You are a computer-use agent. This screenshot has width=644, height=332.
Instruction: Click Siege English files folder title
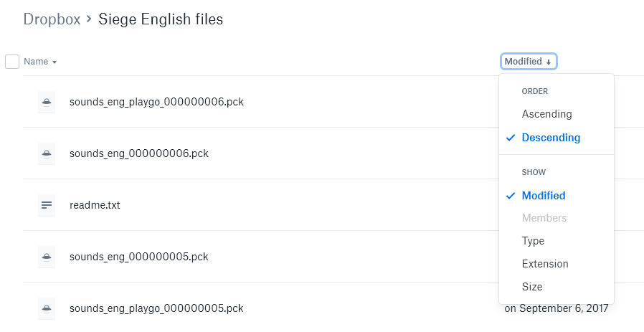[x=161, y=19]
